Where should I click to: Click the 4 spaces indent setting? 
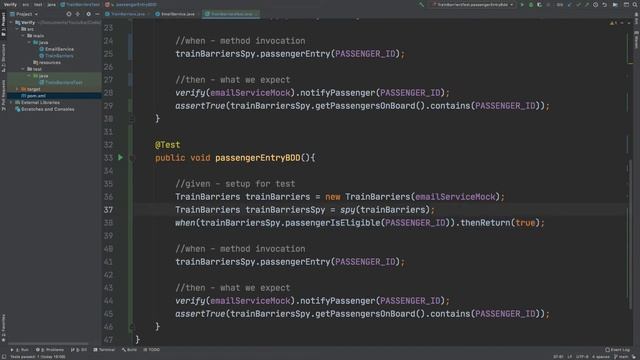[601, 357]
